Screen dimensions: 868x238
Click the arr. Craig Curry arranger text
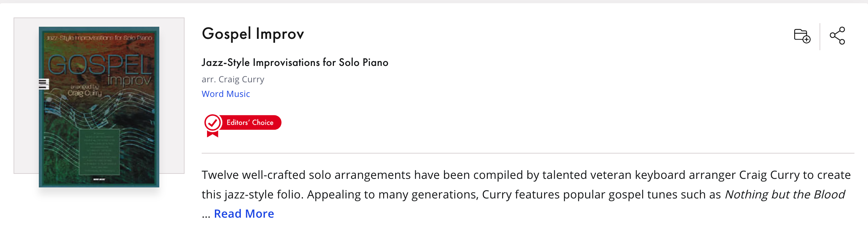coord(233,79)
